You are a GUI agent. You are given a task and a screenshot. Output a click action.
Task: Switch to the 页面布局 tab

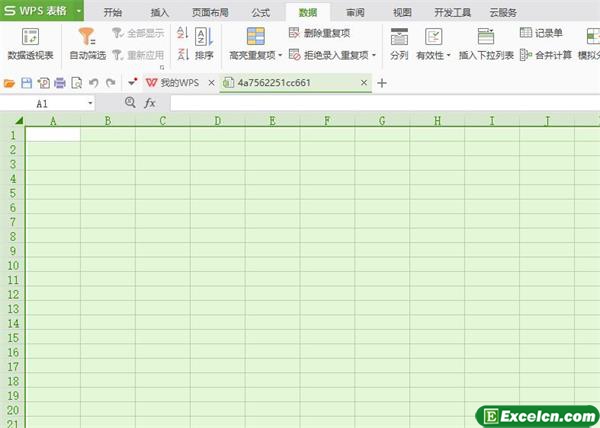(x=210, y=13)
